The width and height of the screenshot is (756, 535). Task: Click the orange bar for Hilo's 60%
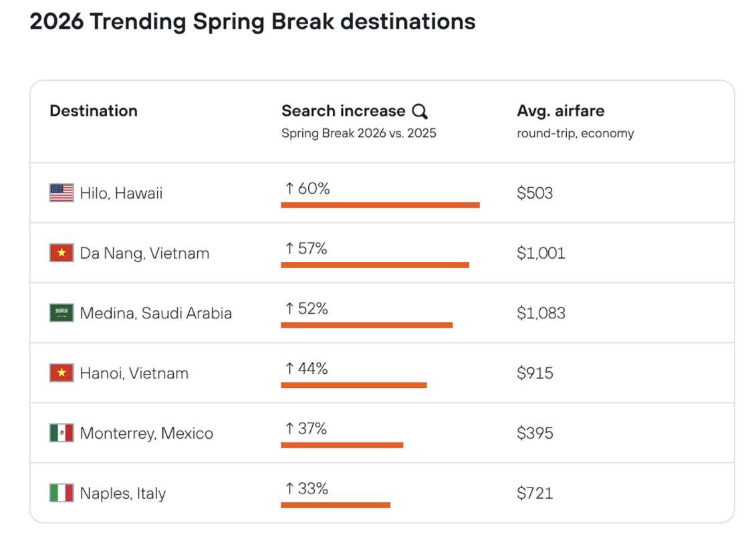pyautogui.click(x=380, y=205)
